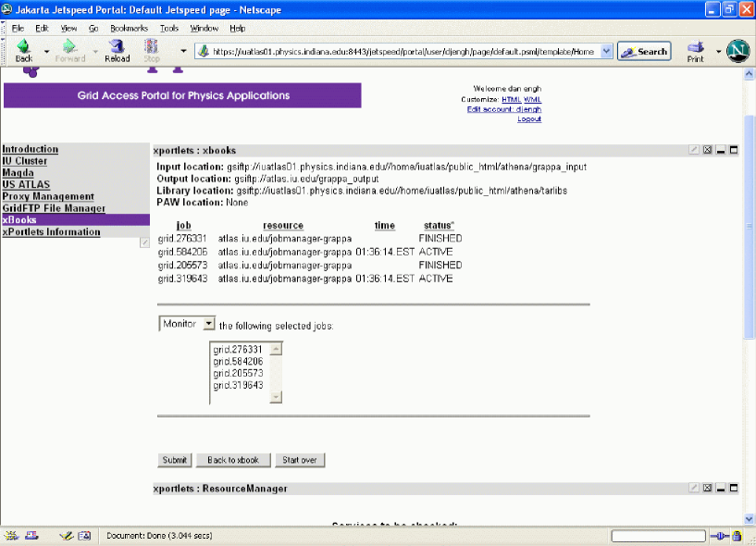Open the Help menu
The height and width of the screenshot is (546, 756).
pyautogui.click(x=237, y=28)
